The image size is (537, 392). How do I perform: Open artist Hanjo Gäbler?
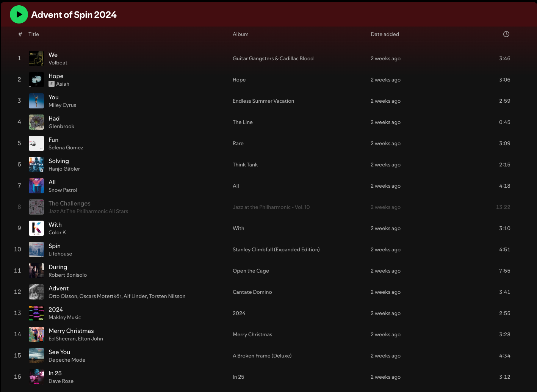64,169
